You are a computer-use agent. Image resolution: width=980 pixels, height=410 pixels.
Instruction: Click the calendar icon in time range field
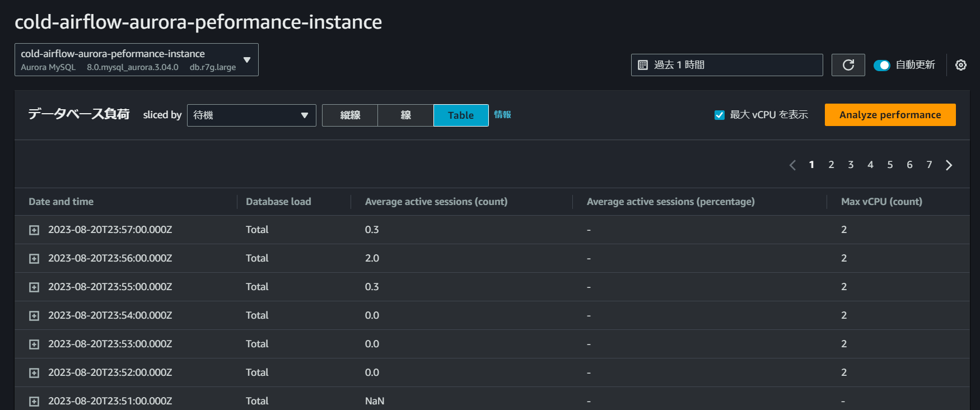coord(643,65)
